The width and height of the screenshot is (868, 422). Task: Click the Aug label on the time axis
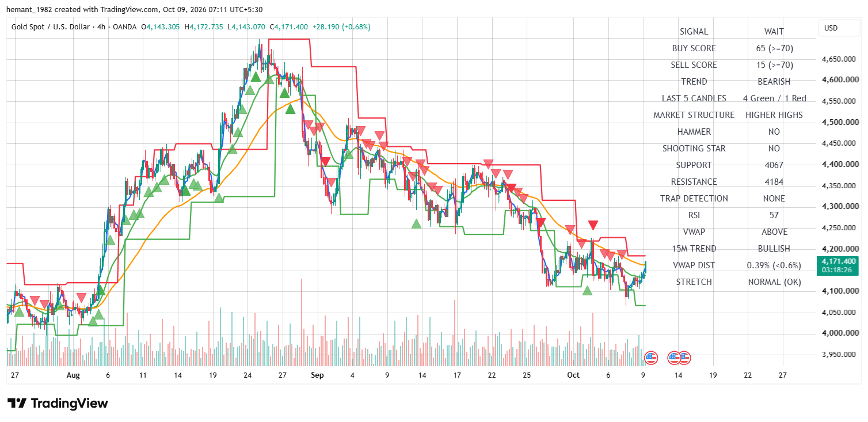(73, 375)
